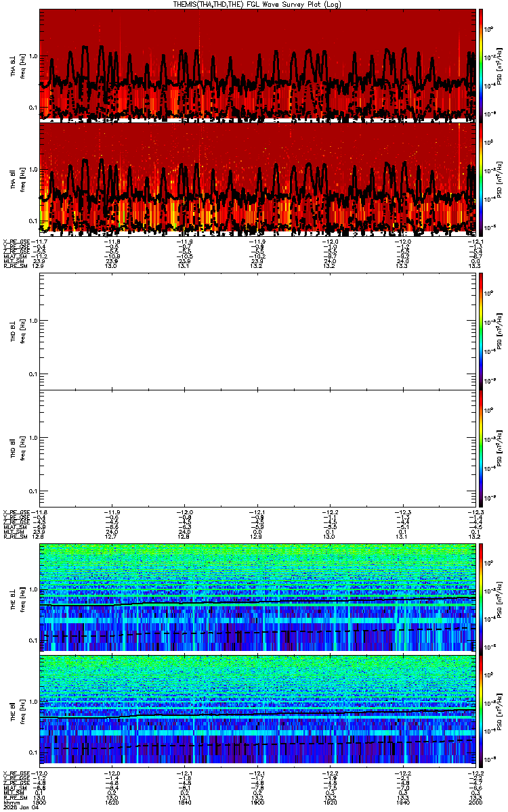Click the color bar beside THD upper panel
508x812 pixels.
481,331
